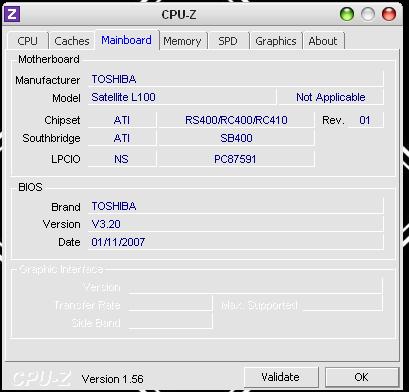Screen dimensions: 409x392
Task: Click the chipset vendor ATI value
Action: (122, 120)
